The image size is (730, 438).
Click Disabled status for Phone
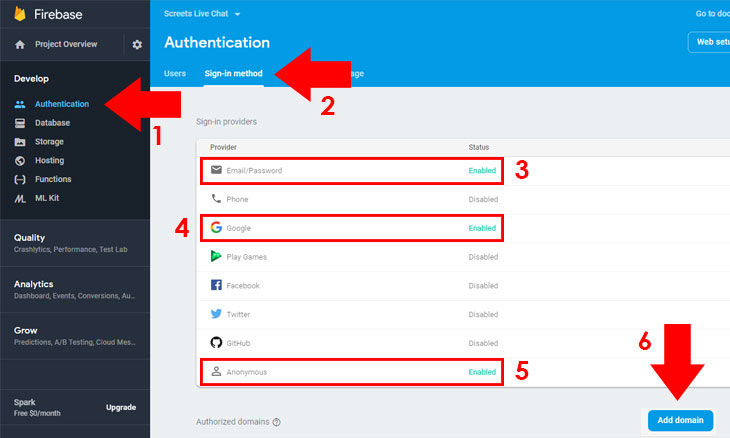coord(483,200)
